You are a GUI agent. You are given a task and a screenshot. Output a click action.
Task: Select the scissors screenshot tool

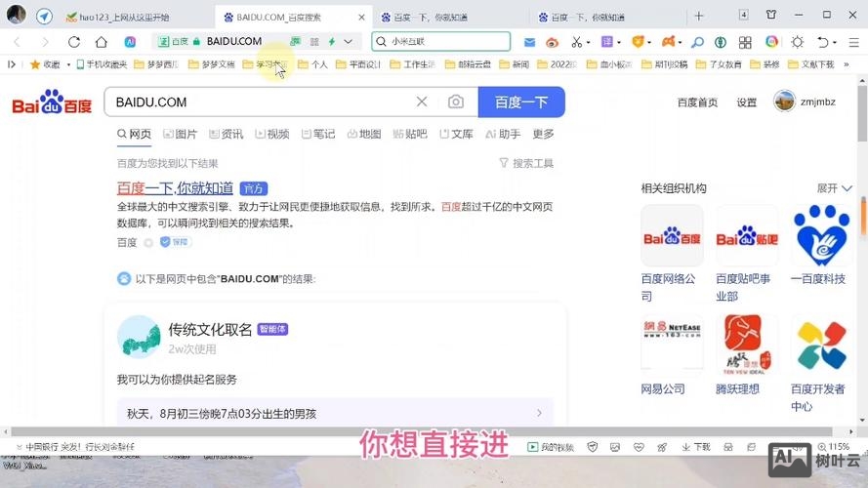[576, 42]
